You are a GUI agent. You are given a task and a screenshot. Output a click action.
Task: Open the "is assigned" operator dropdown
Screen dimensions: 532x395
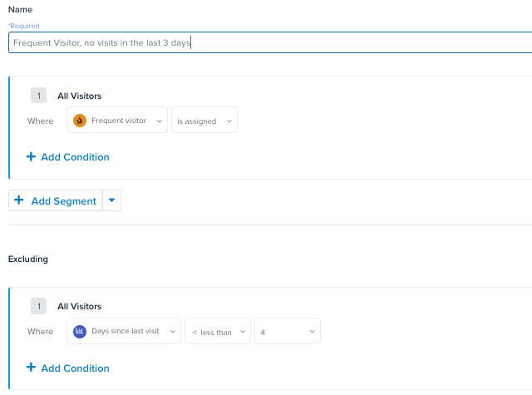[x=204, y=121]
